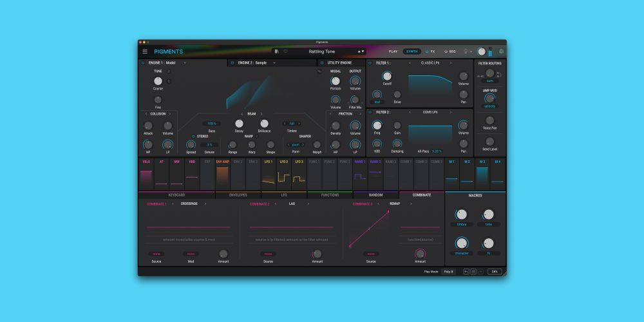Viewport: 644px width, 322px height.
Task: Favorite the preset with the heart icon
Action: point(285,52)
